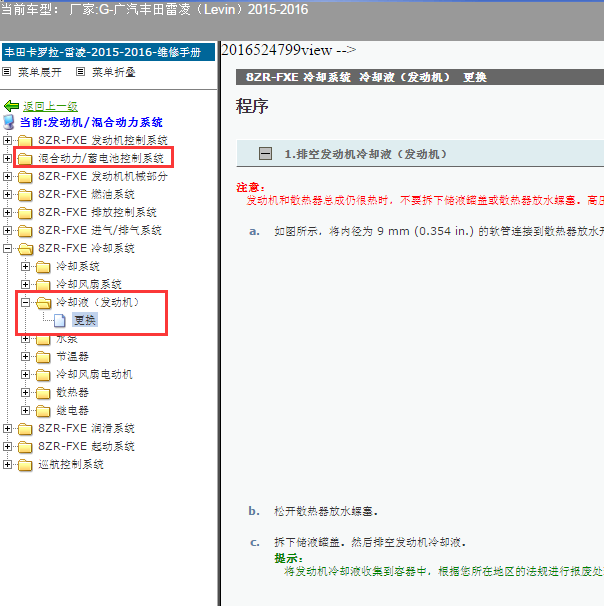Click open folder icon of 冷却液（发动机）
Image resolution: width=604 pixels, height=606 pixels.
pyautogui.click(x=44, y=303)
